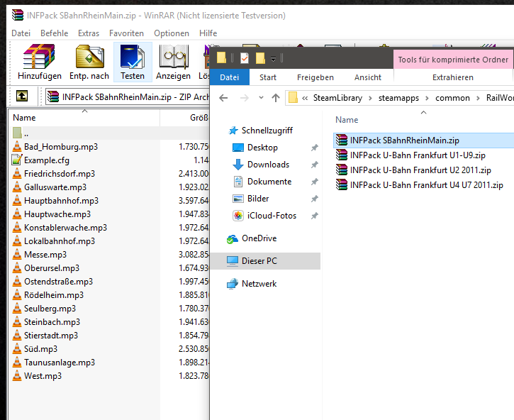Open the Hilfe menu

click(x=208, y=33)
